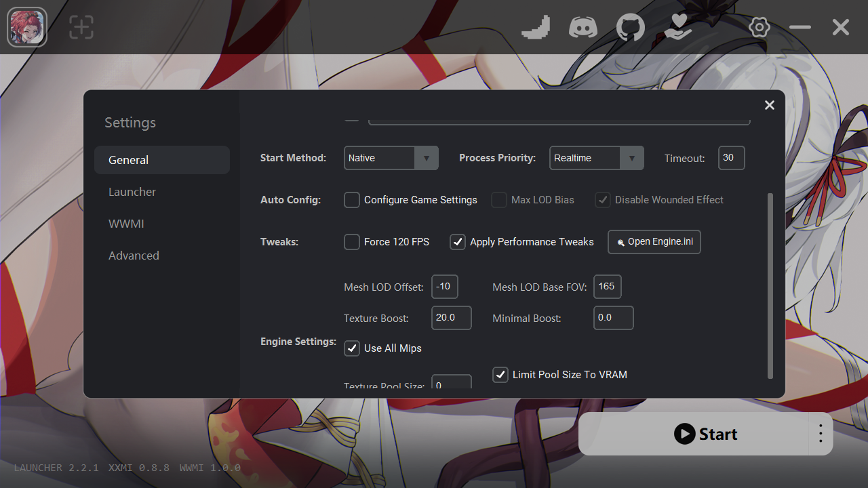The height and width of the screenshot is (488, 868).
Task: Click the 'WWMI 1.0.0' version text
Action: (x=210, y=468)
